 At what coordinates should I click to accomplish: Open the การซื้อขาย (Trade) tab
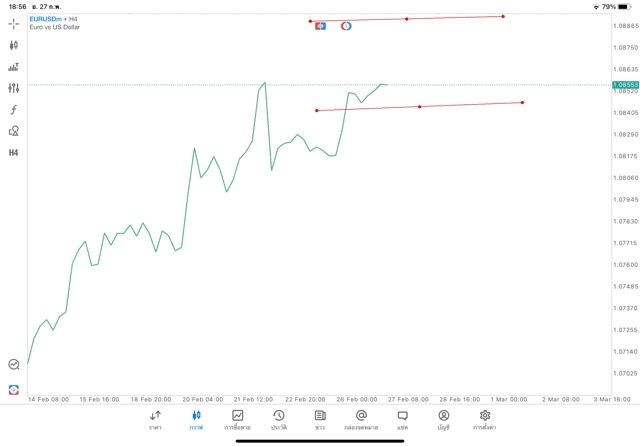coord(238,419)
